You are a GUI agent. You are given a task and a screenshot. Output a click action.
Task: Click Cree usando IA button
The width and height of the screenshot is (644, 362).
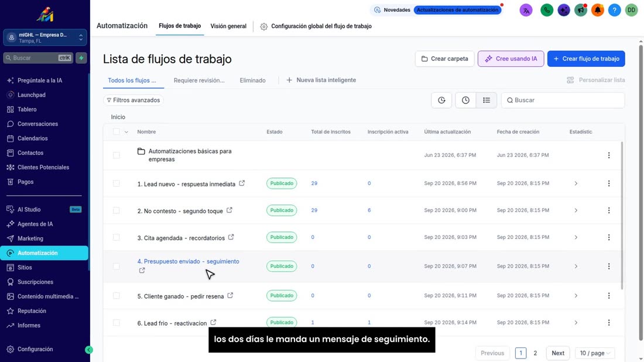coord(511,59)
